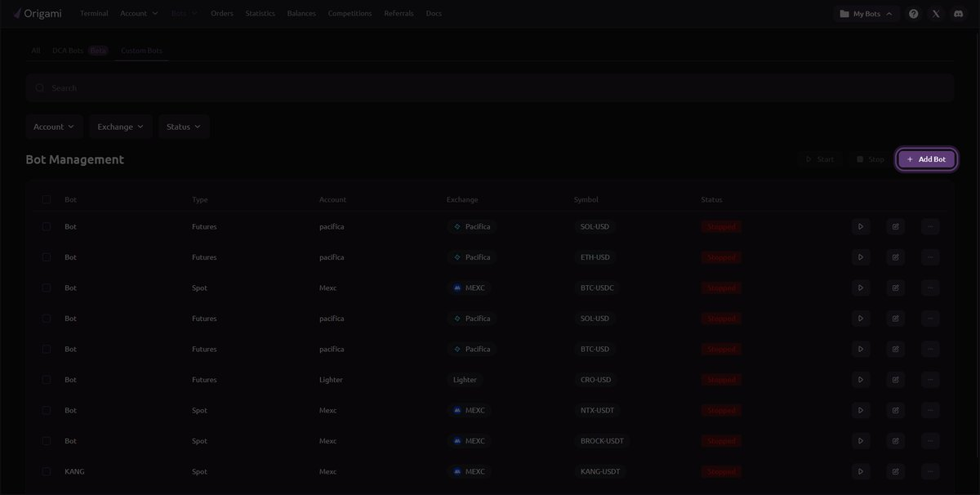The image size is (980, 495).
Task: Open the help question mark icon
Action: 913,14
